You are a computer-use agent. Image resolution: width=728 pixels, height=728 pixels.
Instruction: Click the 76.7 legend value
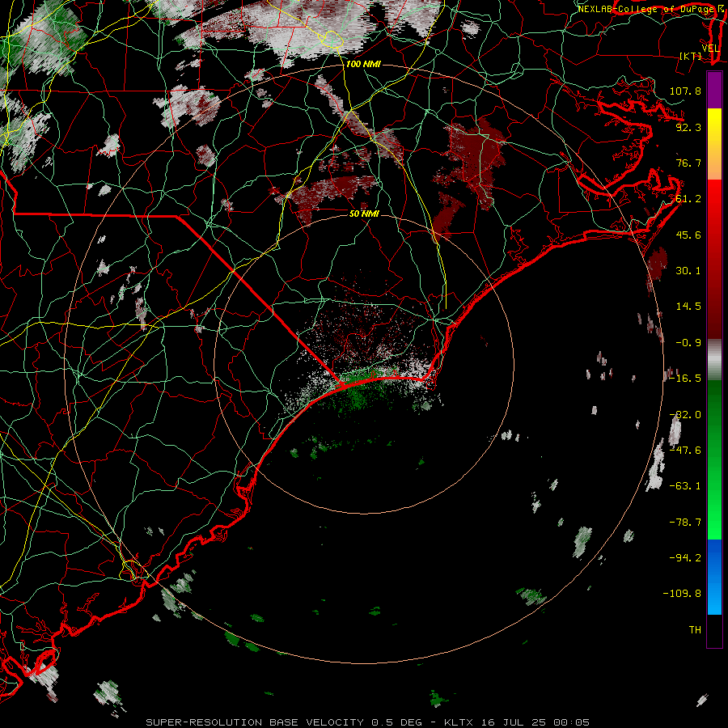pyautogui.click(x=688, y=163)
